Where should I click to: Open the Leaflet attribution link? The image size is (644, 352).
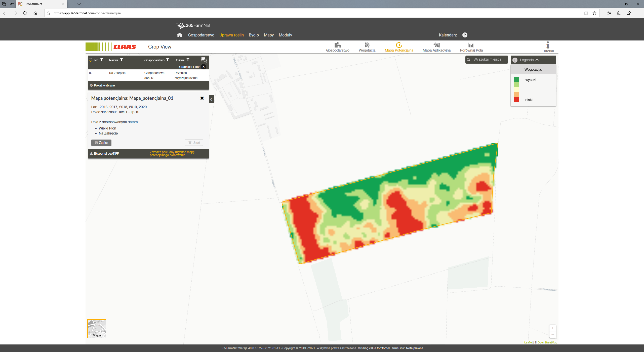coord(528,342)
